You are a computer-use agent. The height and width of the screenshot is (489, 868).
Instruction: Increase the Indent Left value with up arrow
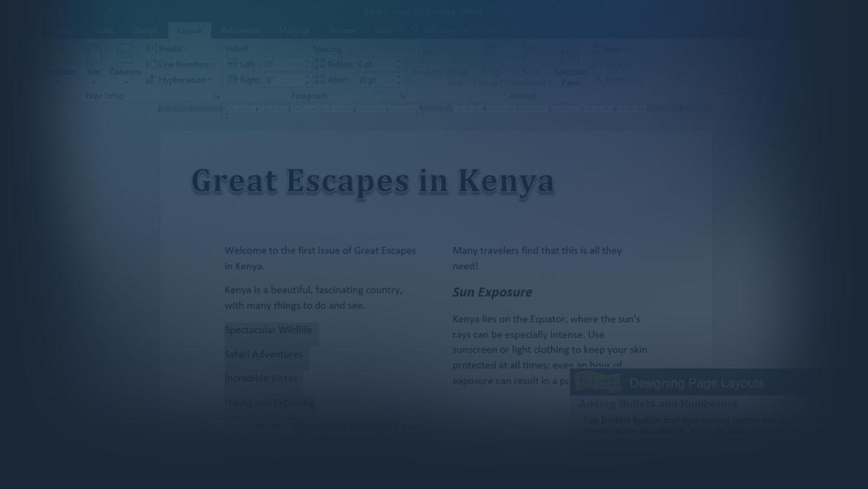pos(307,61)
